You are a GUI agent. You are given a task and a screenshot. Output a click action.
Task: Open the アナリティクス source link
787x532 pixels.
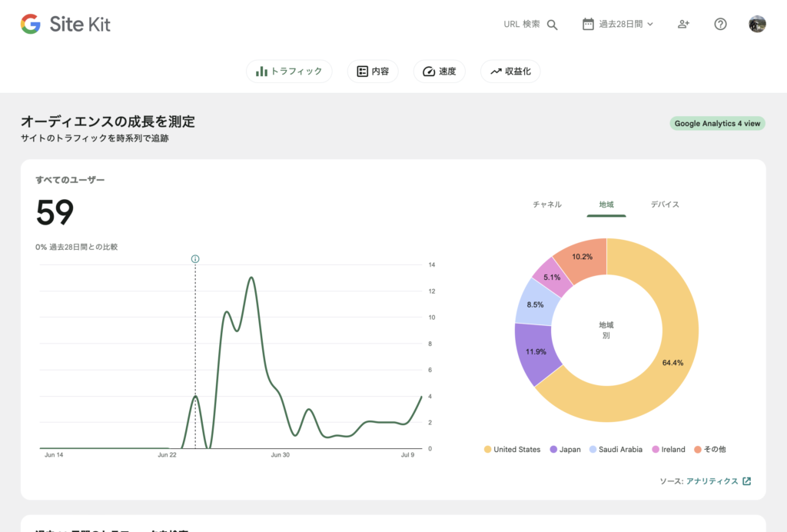pyautogui.click(x=712, y=481)
